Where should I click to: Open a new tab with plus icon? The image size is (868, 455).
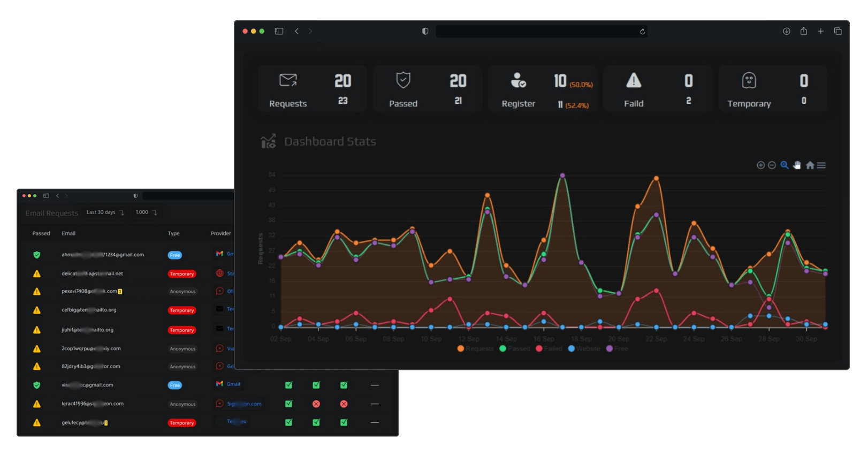tap(820, 31)
